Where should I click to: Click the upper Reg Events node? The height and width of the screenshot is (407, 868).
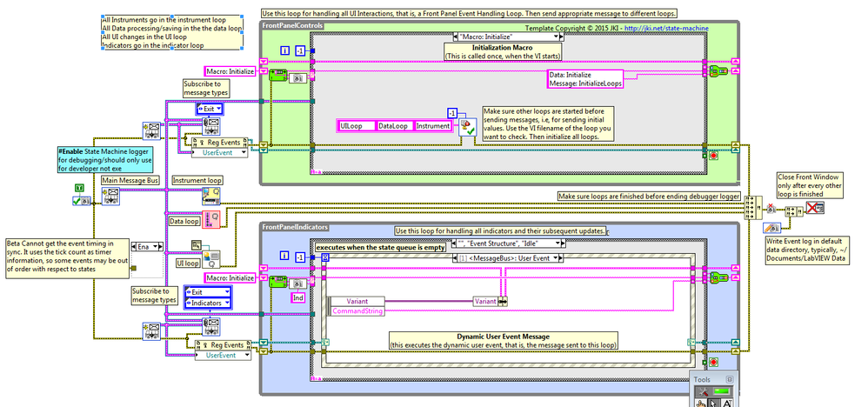(219, 143)
